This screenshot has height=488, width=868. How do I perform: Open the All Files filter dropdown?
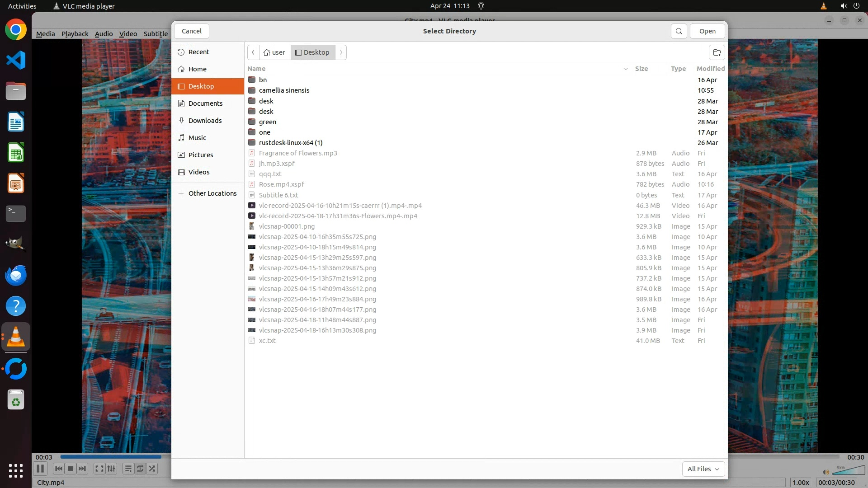[703, 469]
